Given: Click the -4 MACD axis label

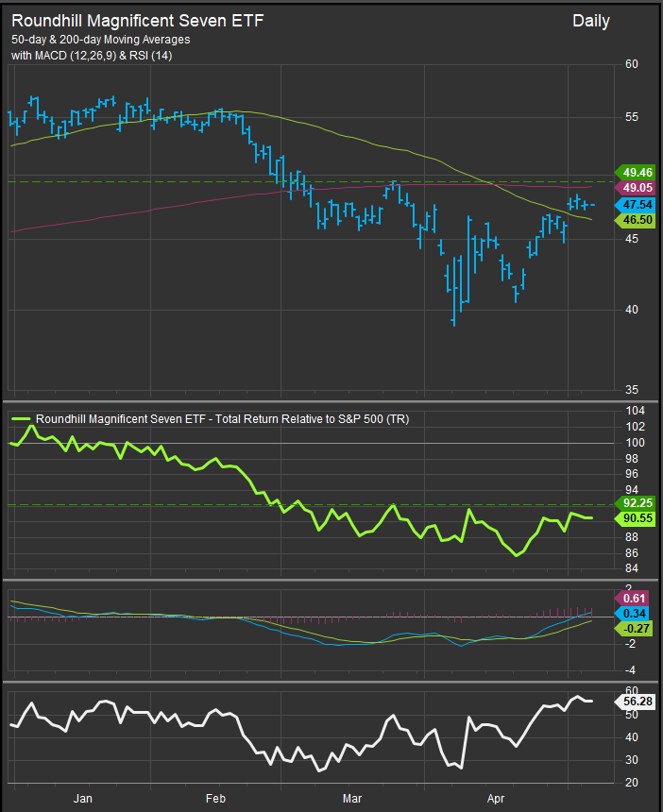Looking at the screenshot, I should 630,670.
